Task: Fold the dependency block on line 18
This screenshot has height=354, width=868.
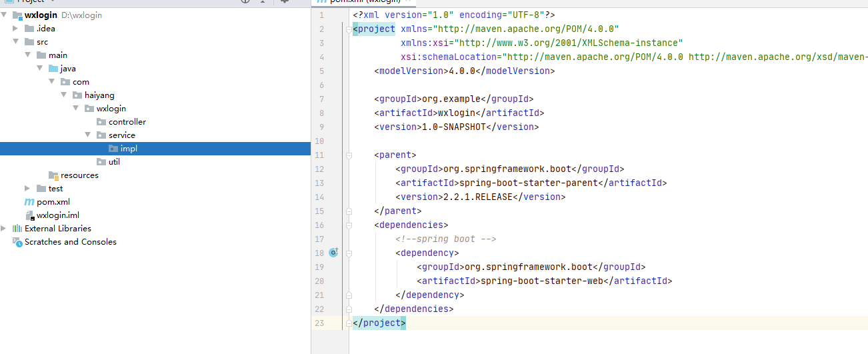Action: point(349,253)
